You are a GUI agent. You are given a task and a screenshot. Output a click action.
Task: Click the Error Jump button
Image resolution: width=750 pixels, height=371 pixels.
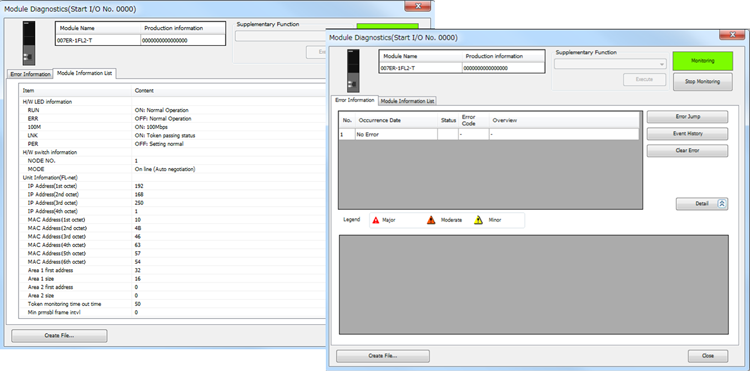[687, 117]
